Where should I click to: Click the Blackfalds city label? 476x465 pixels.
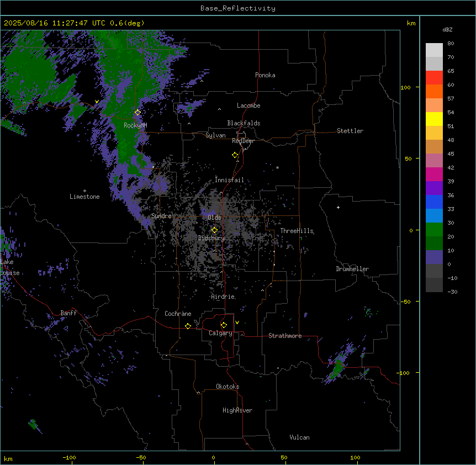244,123
